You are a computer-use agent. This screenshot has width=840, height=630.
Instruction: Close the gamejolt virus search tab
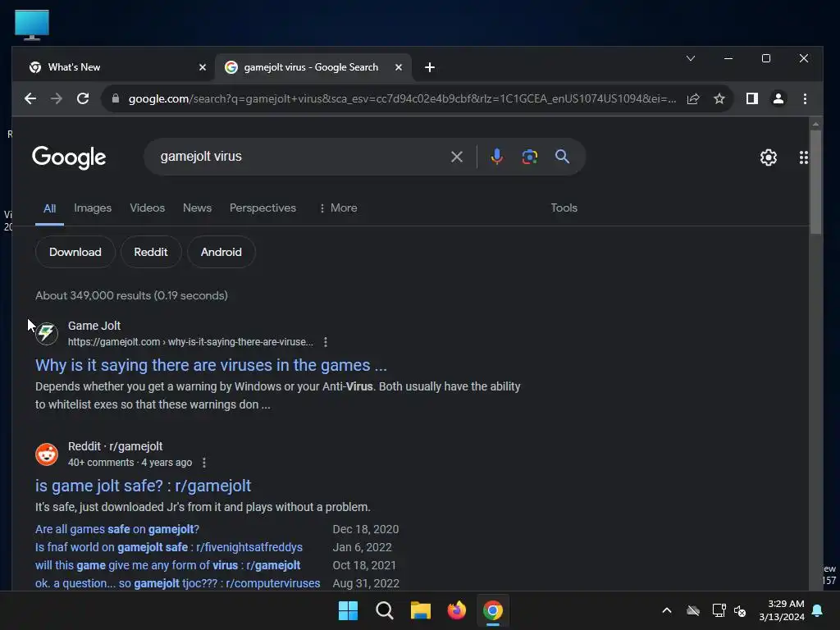pyautogui.click(x=399, y=67)
